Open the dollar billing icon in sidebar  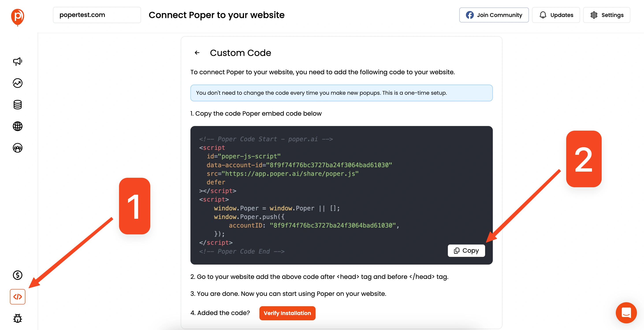coord(17,275)
